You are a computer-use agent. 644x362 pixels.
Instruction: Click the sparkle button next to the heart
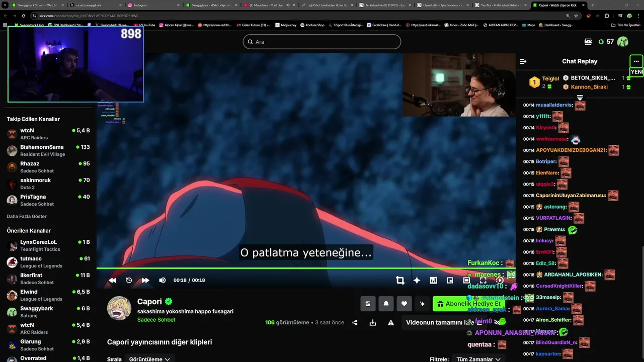point(422,304)
